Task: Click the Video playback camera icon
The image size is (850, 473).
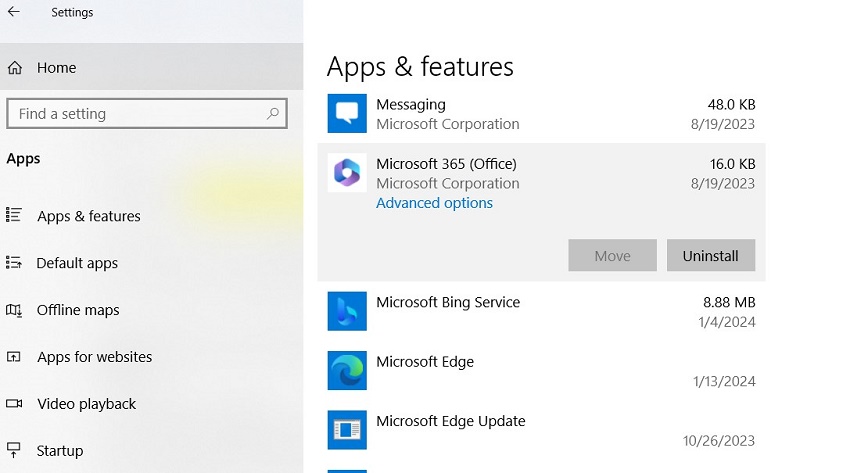Action: tap(14, 404)
